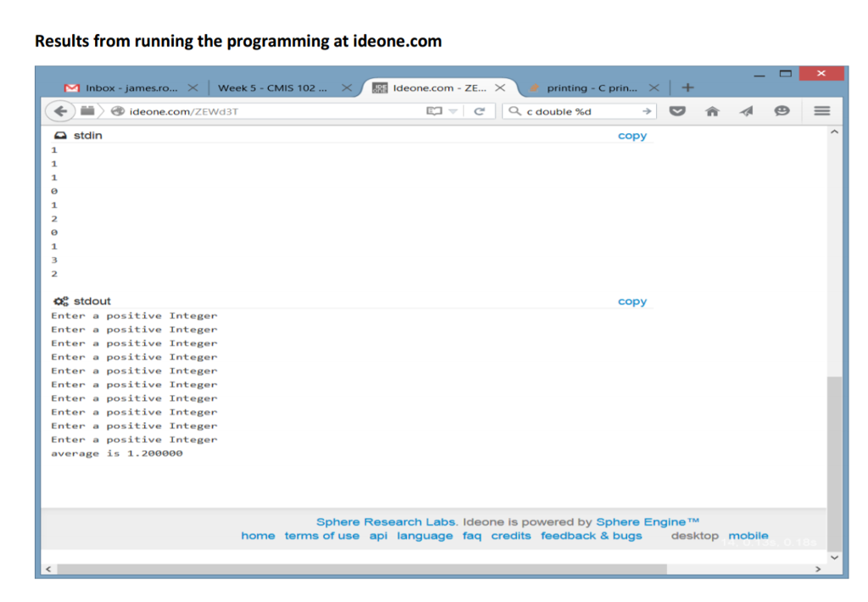The width and height of the screenshot is (868, 602).
Task: Submit search with the arrow button
Action: [646, 111]
